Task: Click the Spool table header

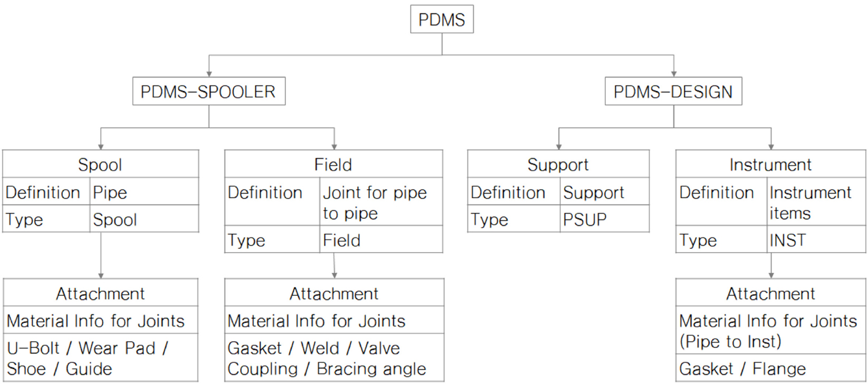Action: tap(101, 164)
